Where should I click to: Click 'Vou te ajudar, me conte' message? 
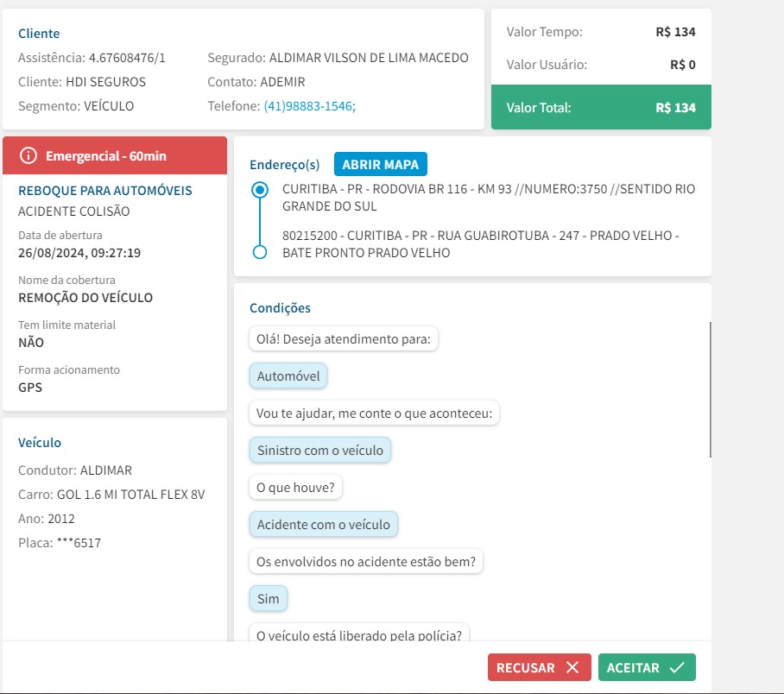pyautogui.click(x=374, y=413)
